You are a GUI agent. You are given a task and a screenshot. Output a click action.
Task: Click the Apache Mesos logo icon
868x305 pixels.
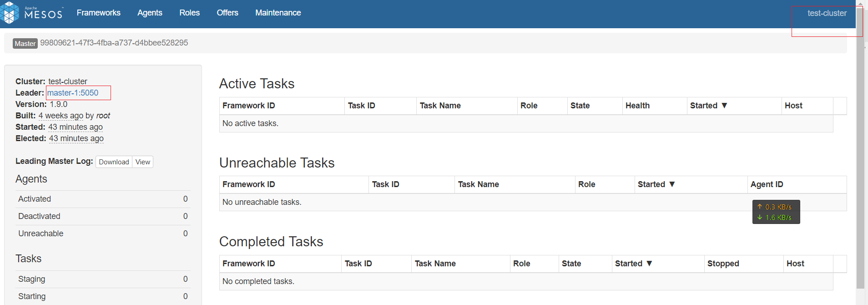point(10,13)
